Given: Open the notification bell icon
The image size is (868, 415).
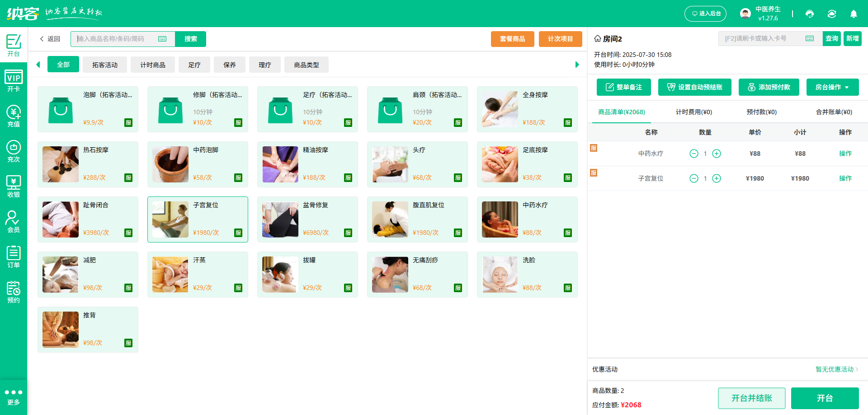Looking at the screenshot, I should tap(854, 14).
